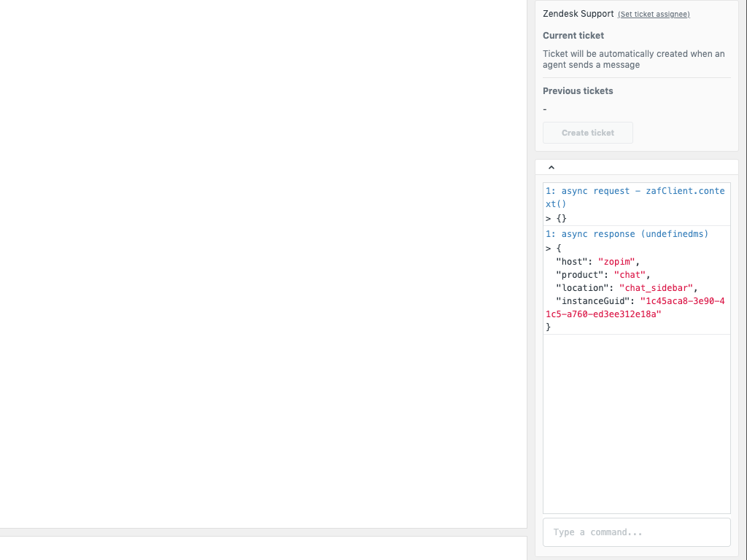
Task: Click the dash under Previous tickets
Action: tap(545, 109)
